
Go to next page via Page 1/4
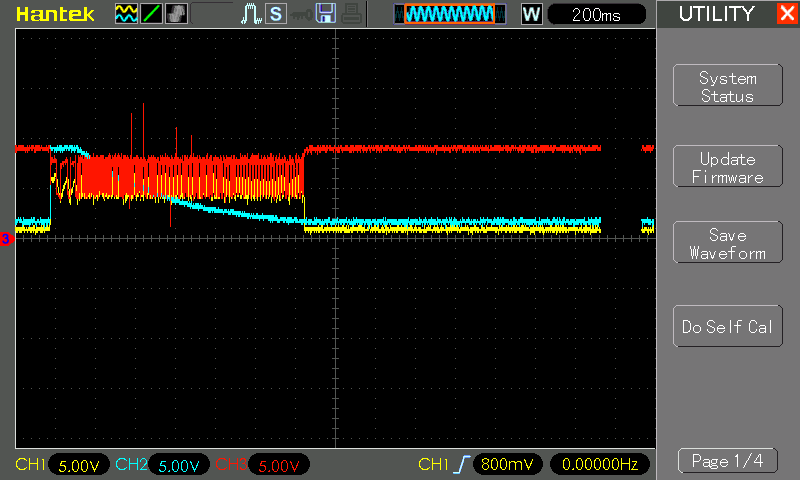pos(727,461)
